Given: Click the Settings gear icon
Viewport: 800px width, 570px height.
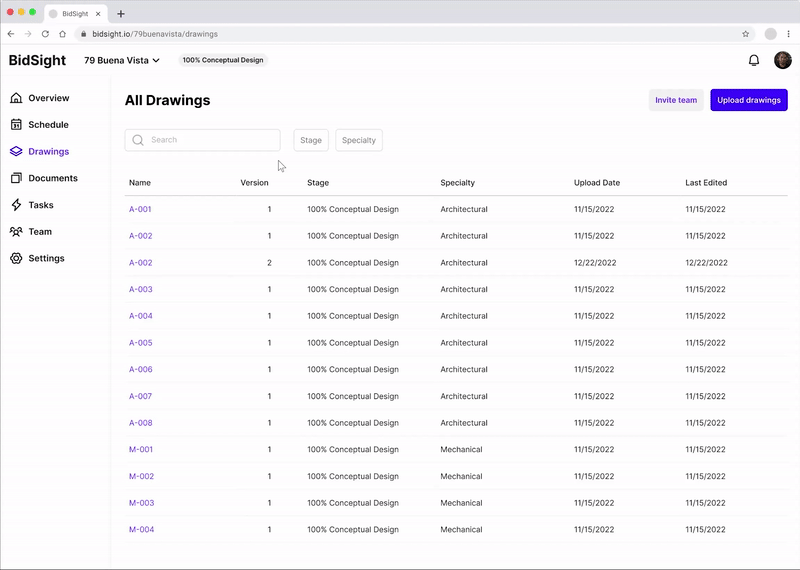Looking at the screenshot, I should 16,258.
